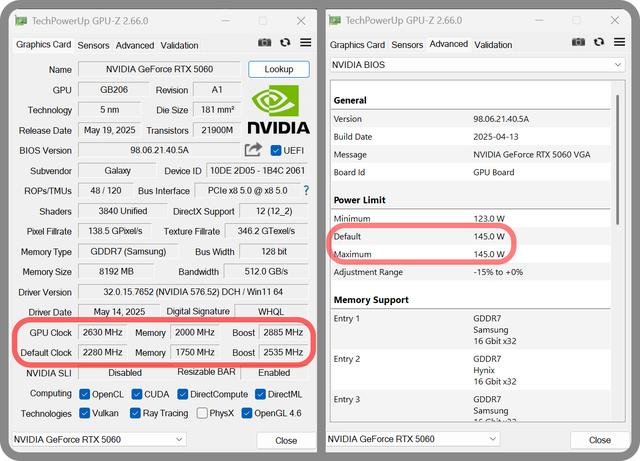The width and height of the screenshot is (640, 461).
Task: Switch to Validation tab in left window
Action: click(x=180, y=45)
